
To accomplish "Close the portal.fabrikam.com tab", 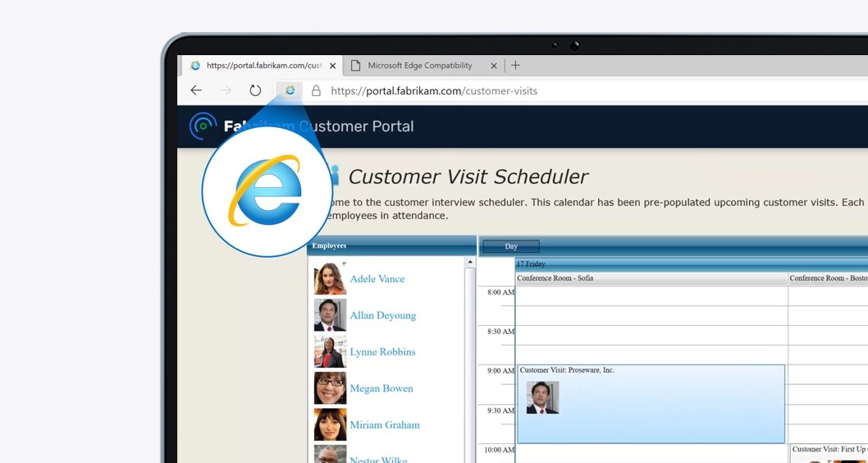I will point(333,66).
